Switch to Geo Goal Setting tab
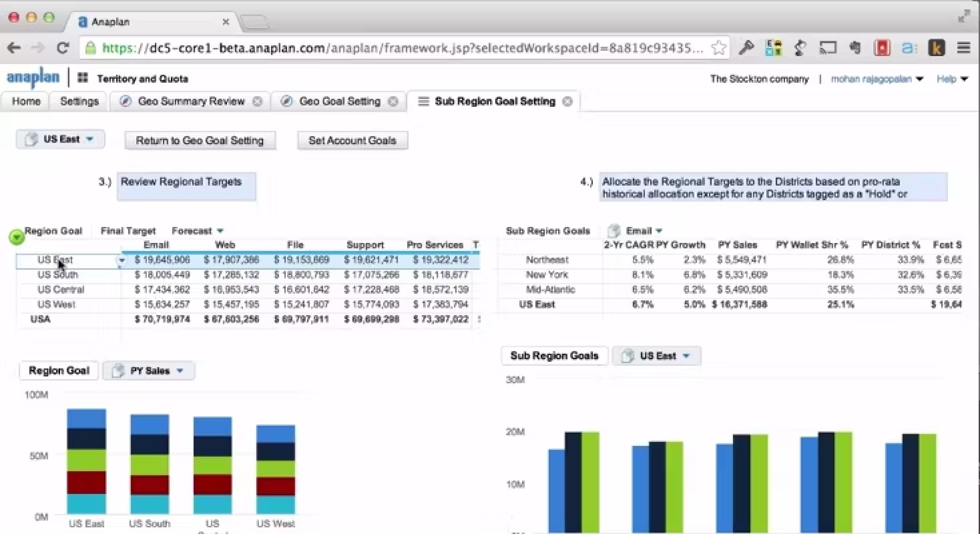The width and height of the screenshot is (980, 534). click(x=339, y=101)
